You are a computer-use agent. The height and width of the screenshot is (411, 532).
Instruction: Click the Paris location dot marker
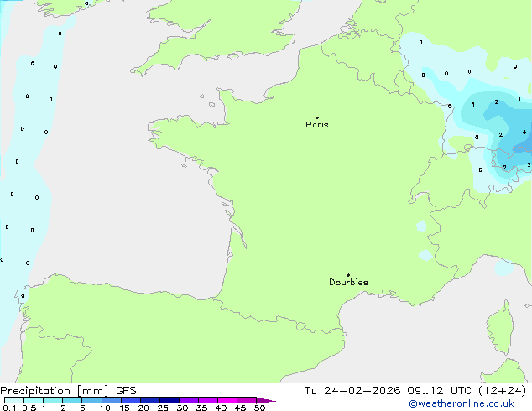point(317,117)
